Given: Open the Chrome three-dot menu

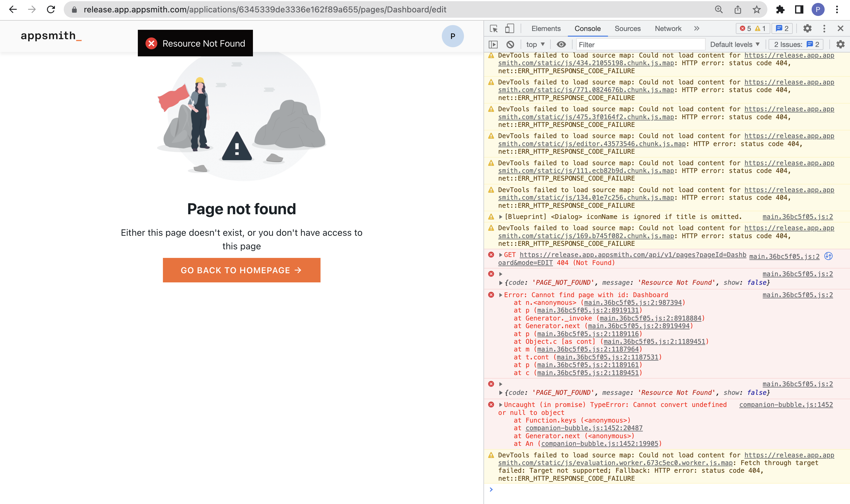Looking at the screenshot, I should point(837,9).
